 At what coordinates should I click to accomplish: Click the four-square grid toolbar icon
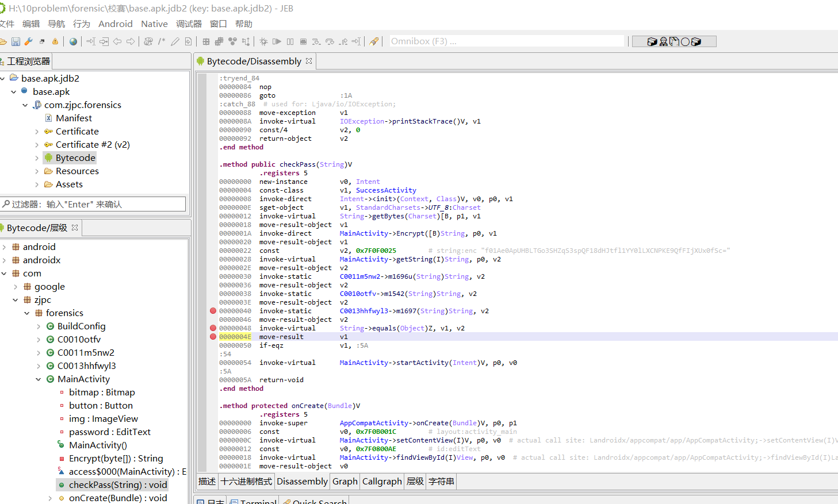(206, 41)
